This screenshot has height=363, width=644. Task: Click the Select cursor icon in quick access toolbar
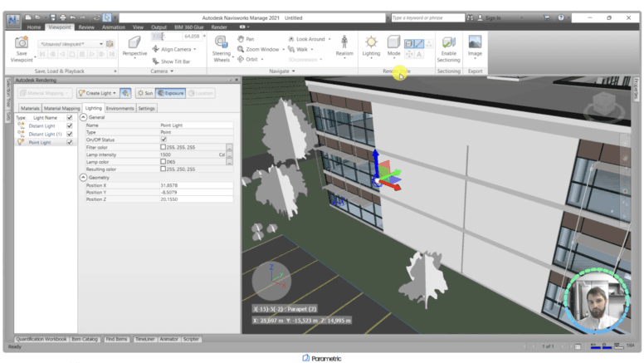[x=107, y=17]
